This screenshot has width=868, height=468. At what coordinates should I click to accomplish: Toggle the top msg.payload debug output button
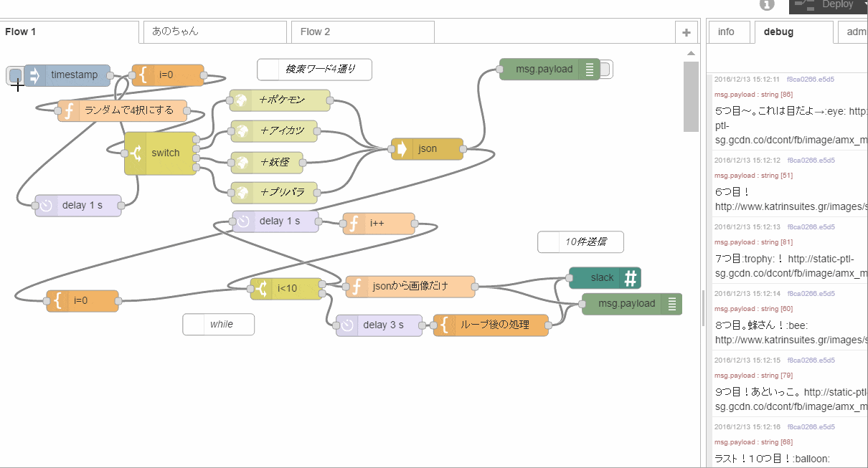tap(606, 70)
